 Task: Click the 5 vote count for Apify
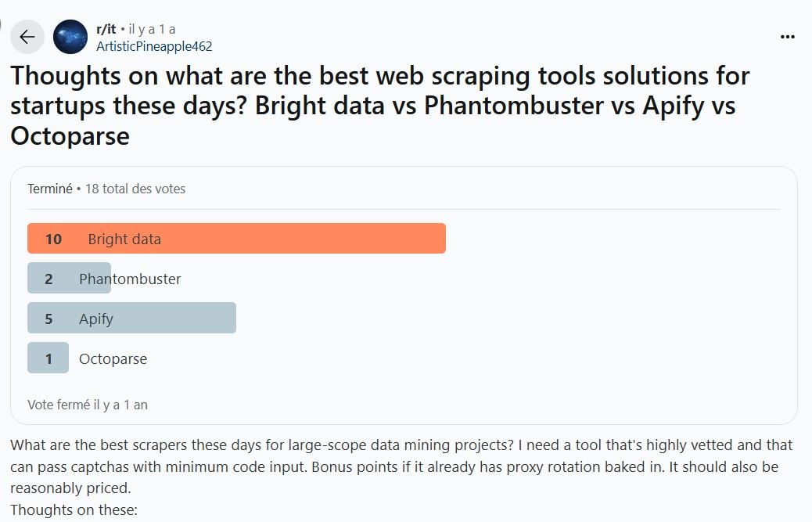49,319
